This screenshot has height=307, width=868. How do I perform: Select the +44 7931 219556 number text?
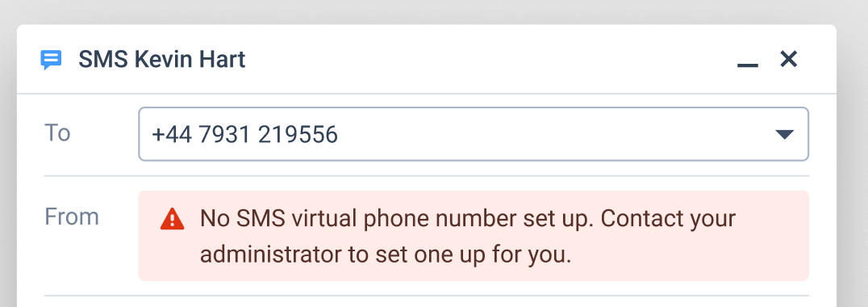(x=244, y=135)
